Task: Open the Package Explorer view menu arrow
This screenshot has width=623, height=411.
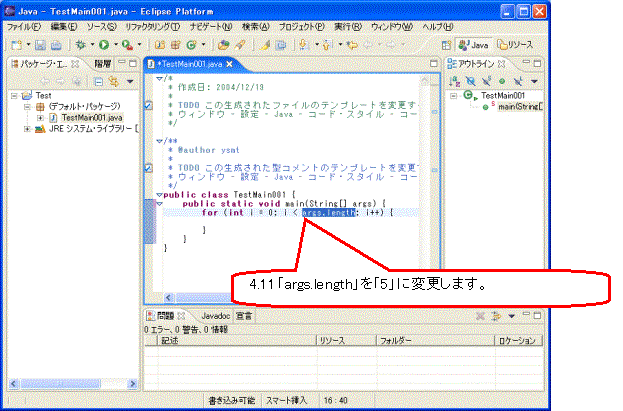Action: [x=130, y=82]
